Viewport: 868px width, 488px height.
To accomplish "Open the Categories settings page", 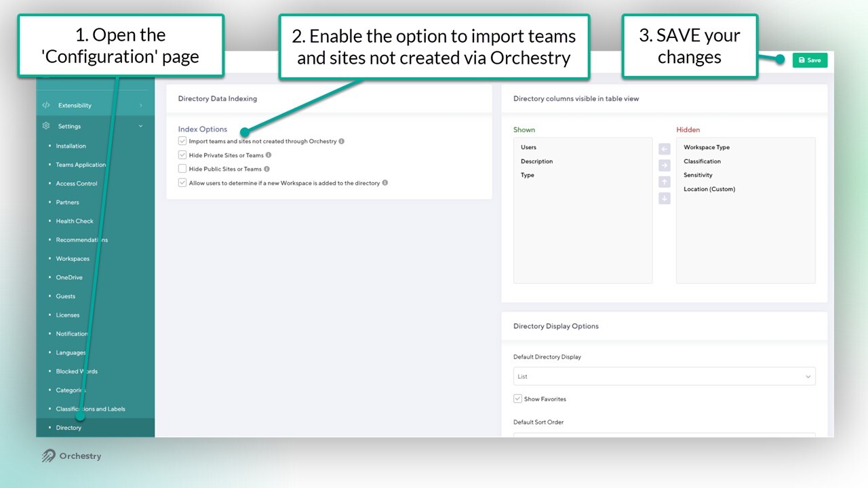I will pos(71,390).
